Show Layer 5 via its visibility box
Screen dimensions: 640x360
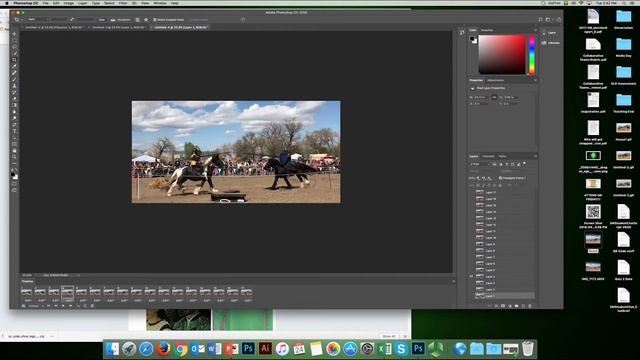coord(471,270)
